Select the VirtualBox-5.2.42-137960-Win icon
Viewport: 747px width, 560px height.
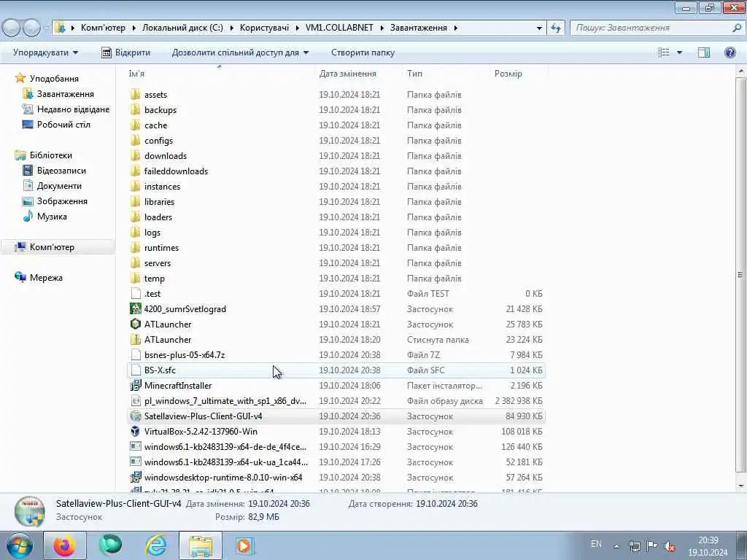point(135,432)
